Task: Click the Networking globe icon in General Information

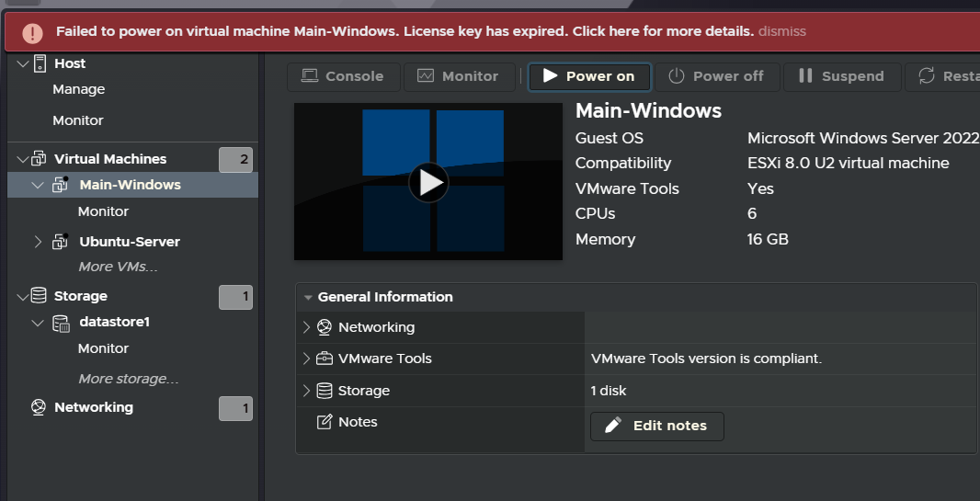Action: click(324, 327)
